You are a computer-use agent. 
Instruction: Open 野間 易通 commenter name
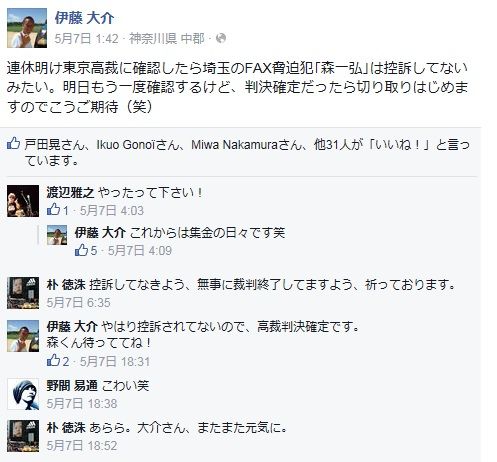[72, 386]
